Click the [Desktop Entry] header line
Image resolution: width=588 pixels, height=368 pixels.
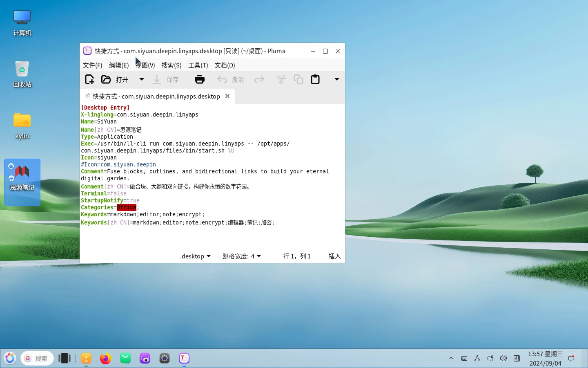[105, 108]
